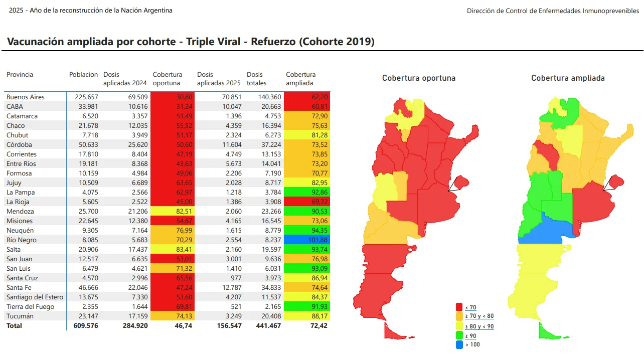This screenshot has height=359, width=644.
Task: Click the red '< 70' legend swatch
Action: point(459,307)
